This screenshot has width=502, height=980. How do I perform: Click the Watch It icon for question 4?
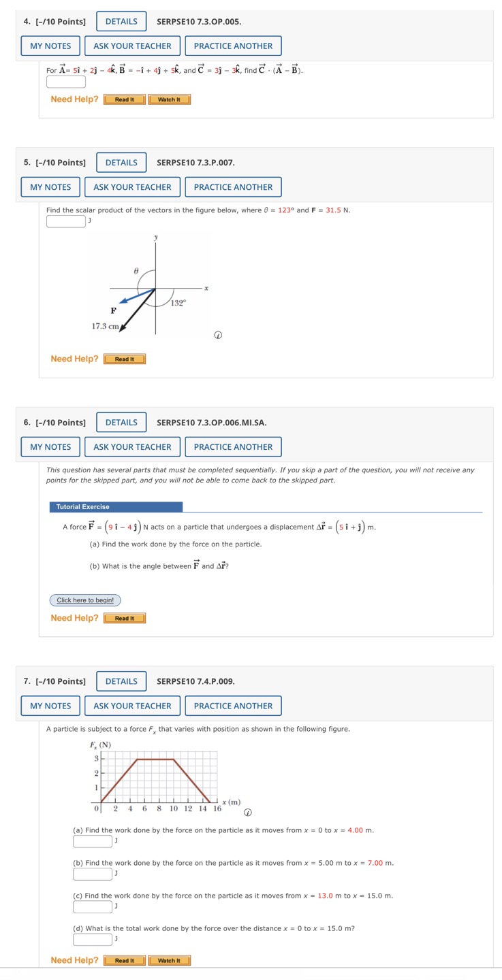click(168, 99)
